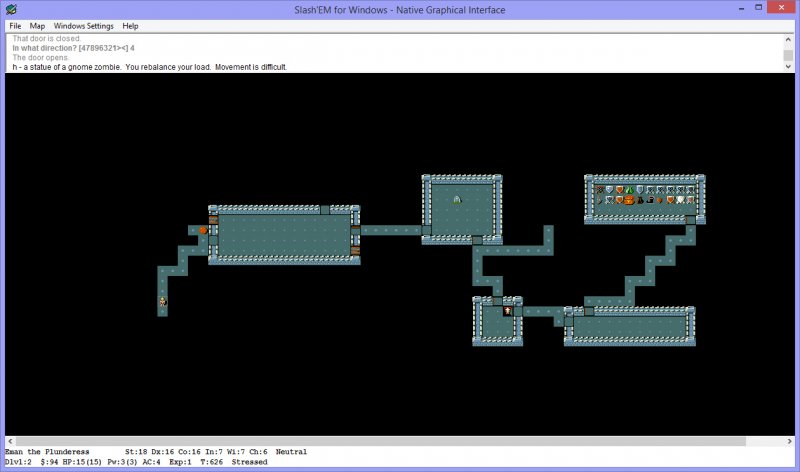Open the File menu
Screen dimensions: 800x472
click(x=15, y=26)
